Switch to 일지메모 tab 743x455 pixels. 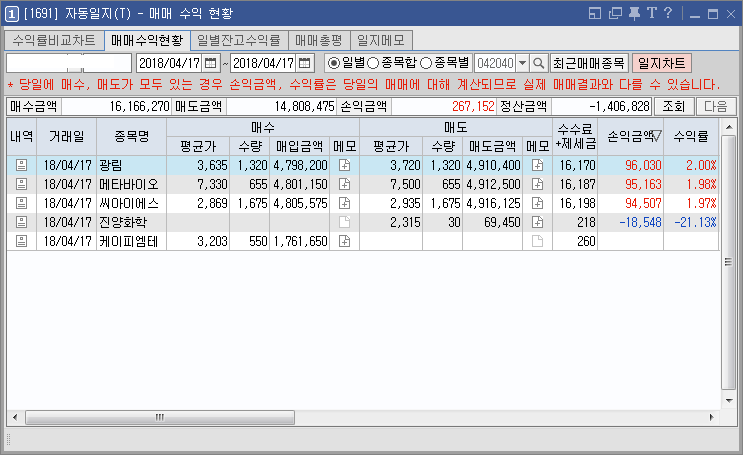click(381, 41)
